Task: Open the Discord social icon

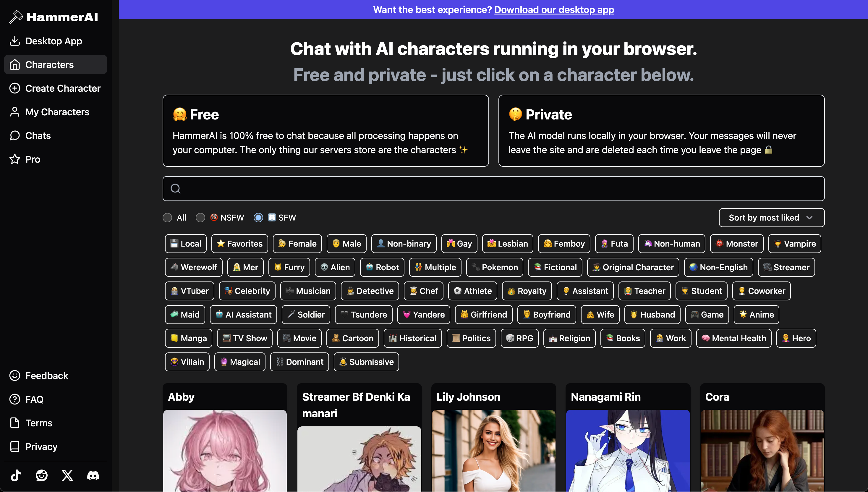Action: (x=93, y=475)
